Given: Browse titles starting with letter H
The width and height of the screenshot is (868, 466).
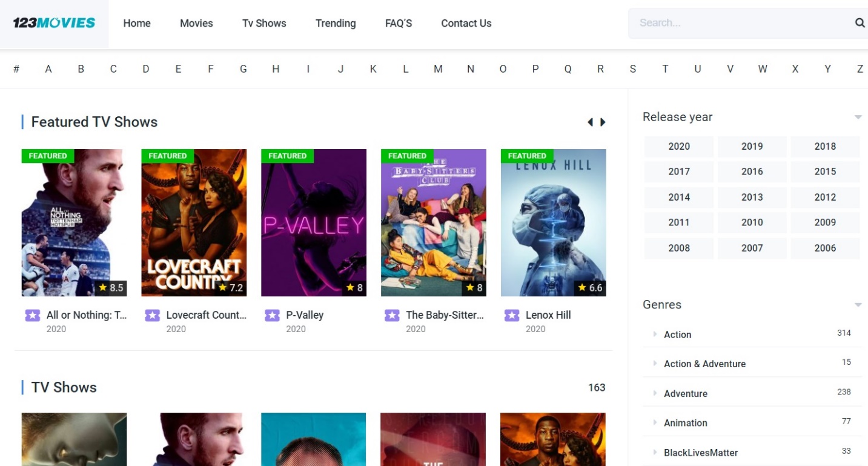Looking at the screenshot, I should (x=276, y=69).
